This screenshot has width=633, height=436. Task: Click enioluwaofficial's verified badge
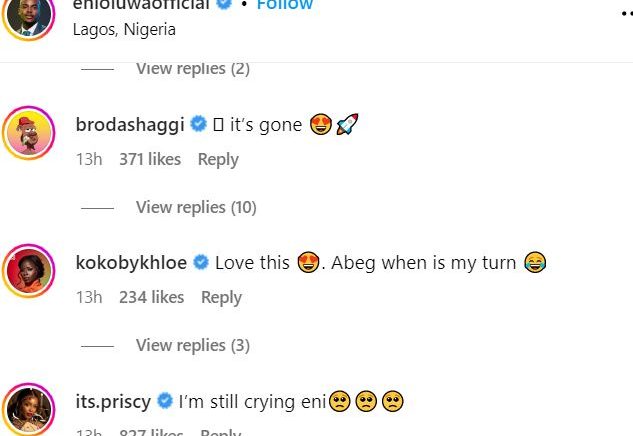[224, 5]
